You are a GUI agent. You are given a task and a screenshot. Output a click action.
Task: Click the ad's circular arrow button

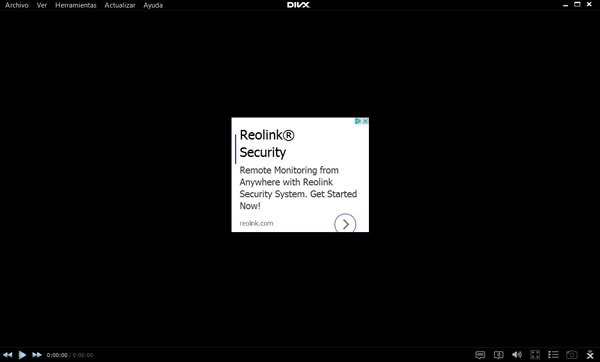click(x=345, y=224)
